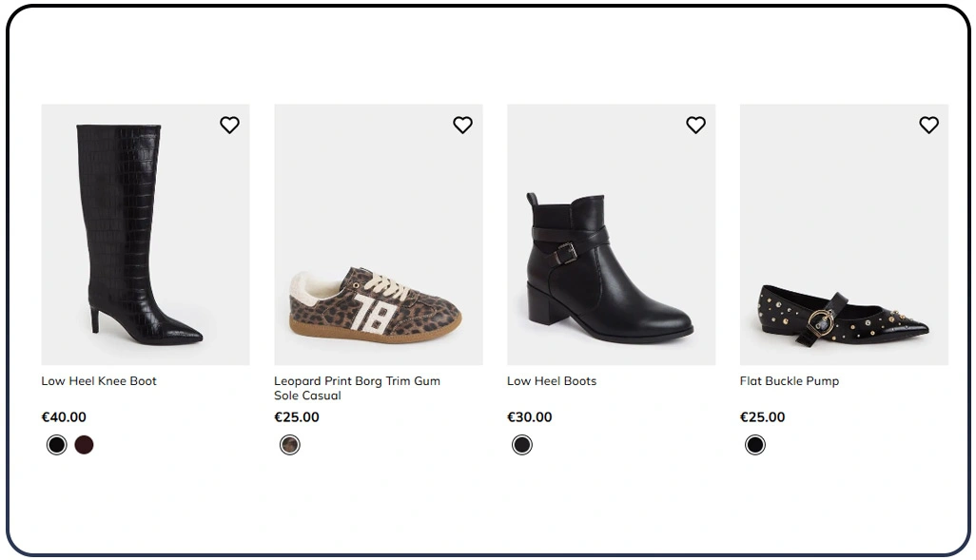Open the studded pump image
Image resolution: width=976 pixels, height=560 pixels.
click(x=845, y=233)
